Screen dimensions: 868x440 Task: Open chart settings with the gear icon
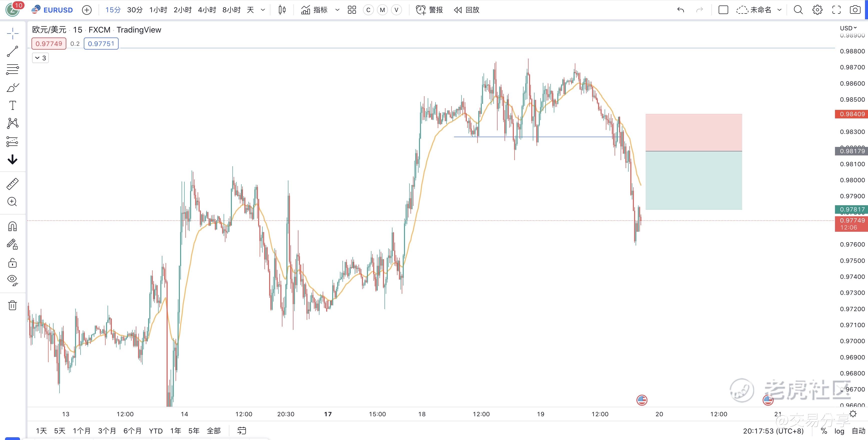click(x=817, y=10)
